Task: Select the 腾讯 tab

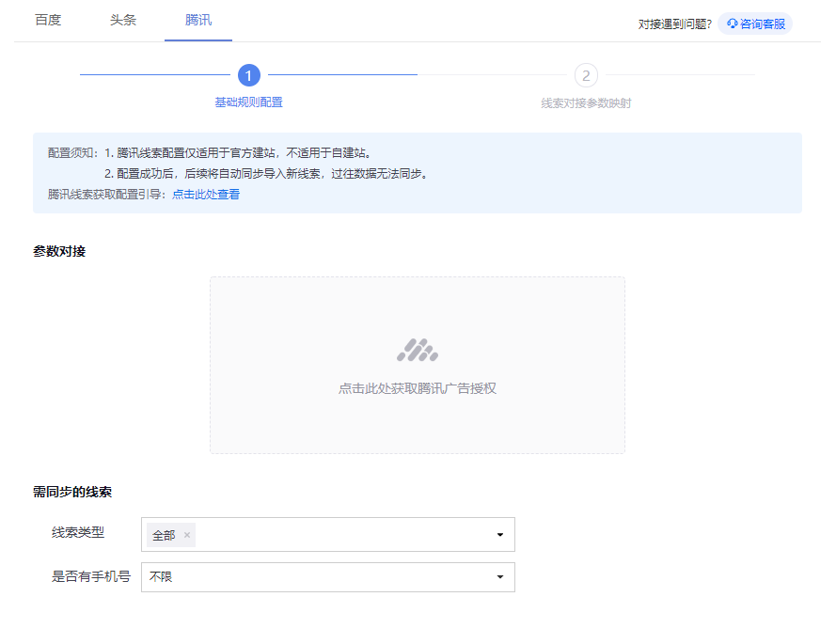Action: click(x=198, y=21)
